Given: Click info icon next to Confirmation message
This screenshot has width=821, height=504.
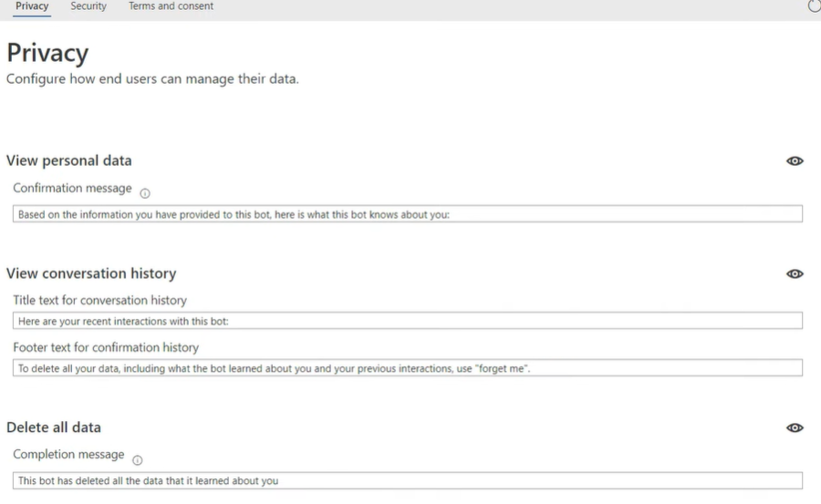Looking at the screenshot, I should click(x=145, y=192).
